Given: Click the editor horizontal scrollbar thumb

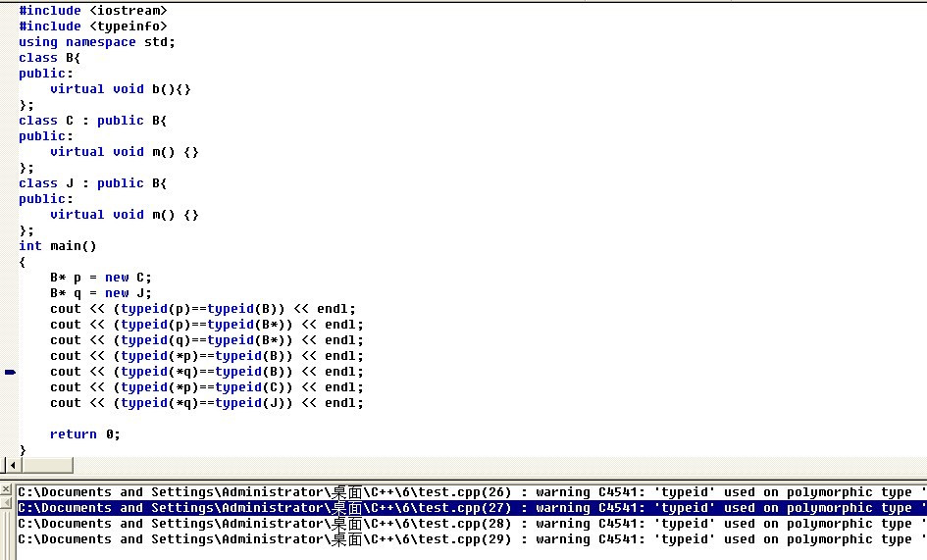Looking at the screenshot, I should 47,466.
